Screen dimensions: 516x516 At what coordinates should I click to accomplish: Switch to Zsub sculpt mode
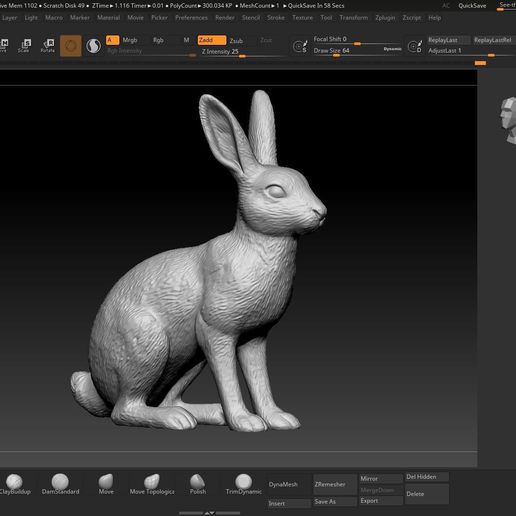tap(236, 40)
